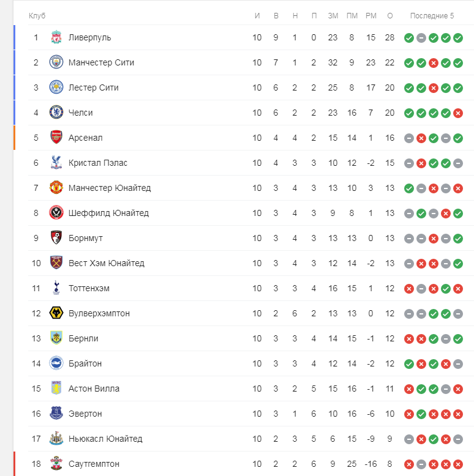The width and height of the screenshot is (474, 476).
Task: Click the Sheffield United badge
Action: 56,212
